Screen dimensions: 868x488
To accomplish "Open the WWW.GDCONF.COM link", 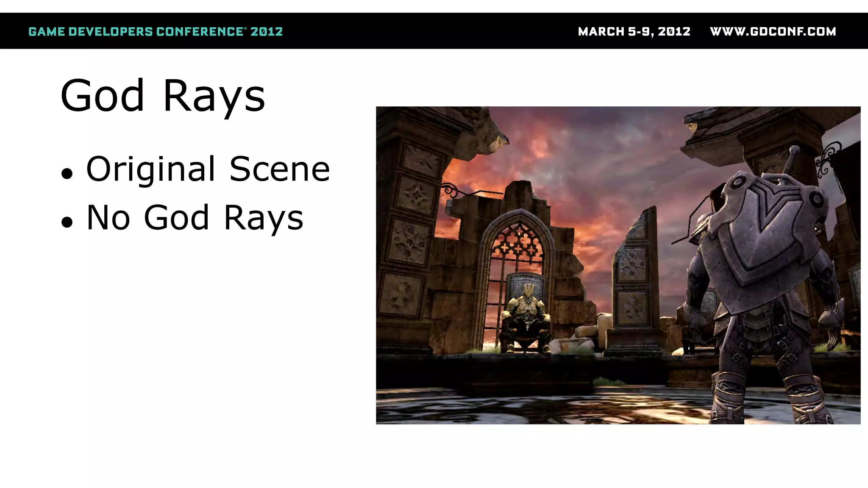I will [773, 32].
